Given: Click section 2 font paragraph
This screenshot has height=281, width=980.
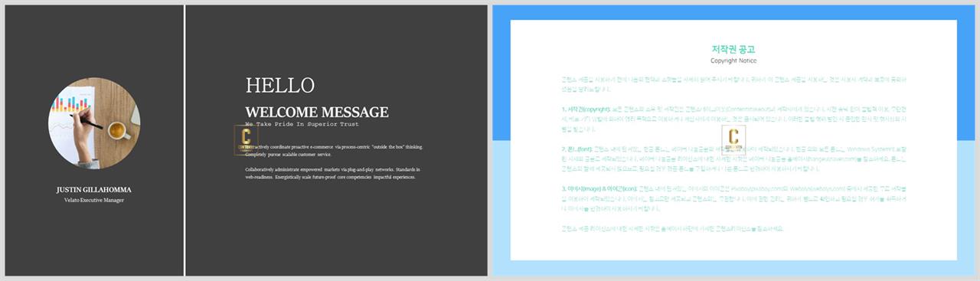Looking at the screenshot, I should click(733, 160).
